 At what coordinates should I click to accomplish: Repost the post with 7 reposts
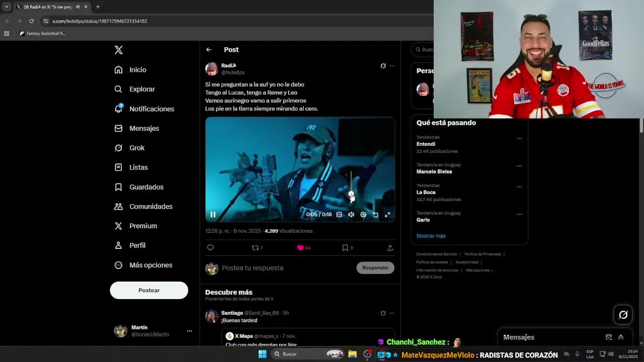point(257,248)
